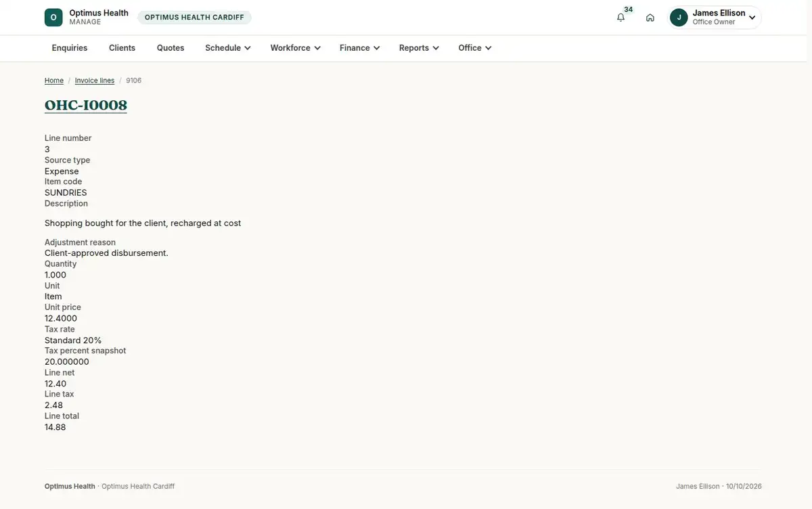Go to the home icon in header
Image resolution: width=812 pixels, height=509 pixels.
pos(650,18)
